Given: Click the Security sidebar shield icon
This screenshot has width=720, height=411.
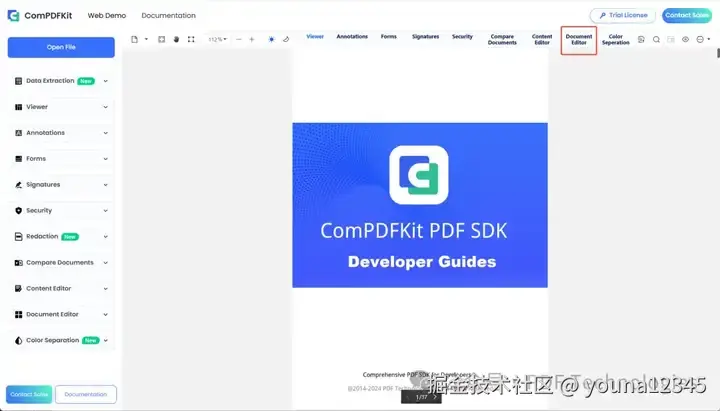Looking at the screenshot, I should [x=18, y=211].
